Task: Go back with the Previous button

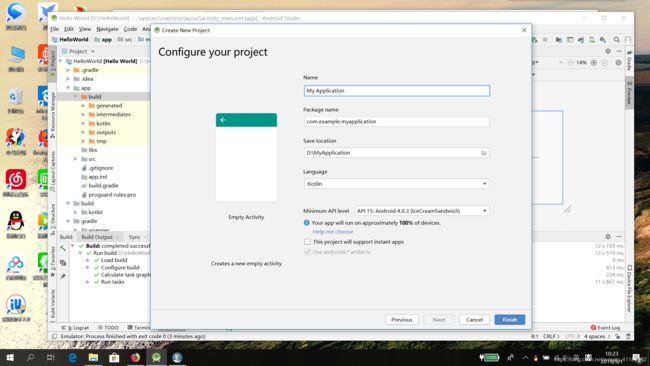Action: [x=401, y=320]
